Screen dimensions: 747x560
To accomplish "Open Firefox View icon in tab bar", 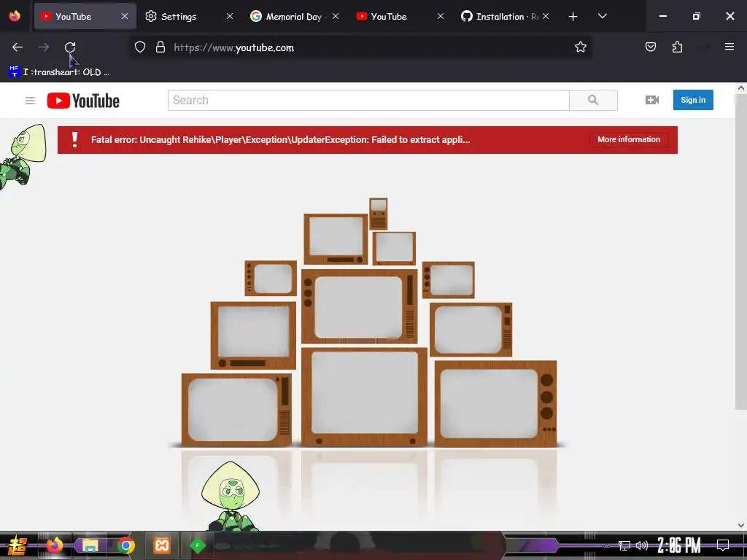I will point(15,16).
